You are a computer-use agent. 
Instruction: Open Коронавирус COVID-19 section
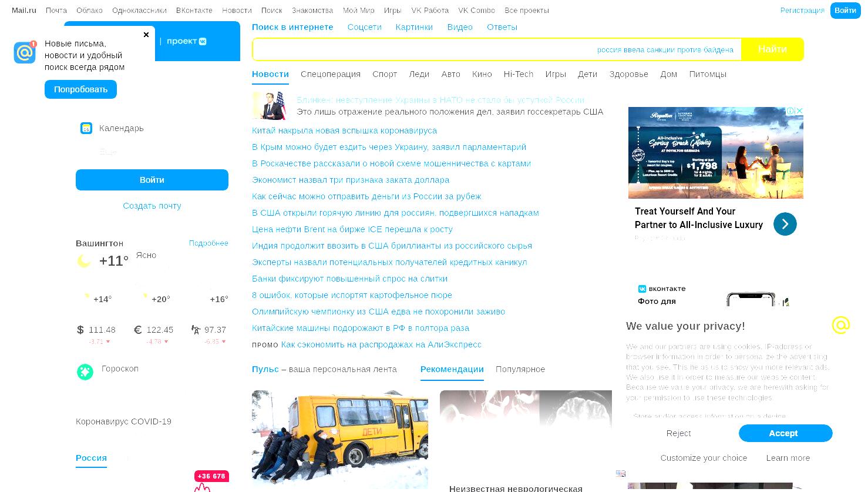point(123,421)
